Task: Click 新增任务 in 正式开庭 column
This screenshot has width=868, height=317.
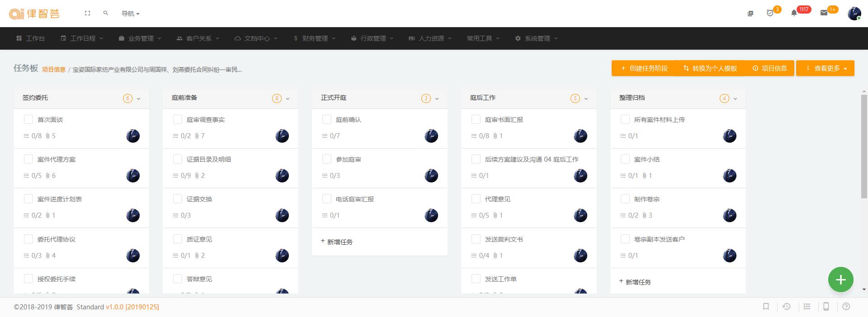Action: coord(337,242)
